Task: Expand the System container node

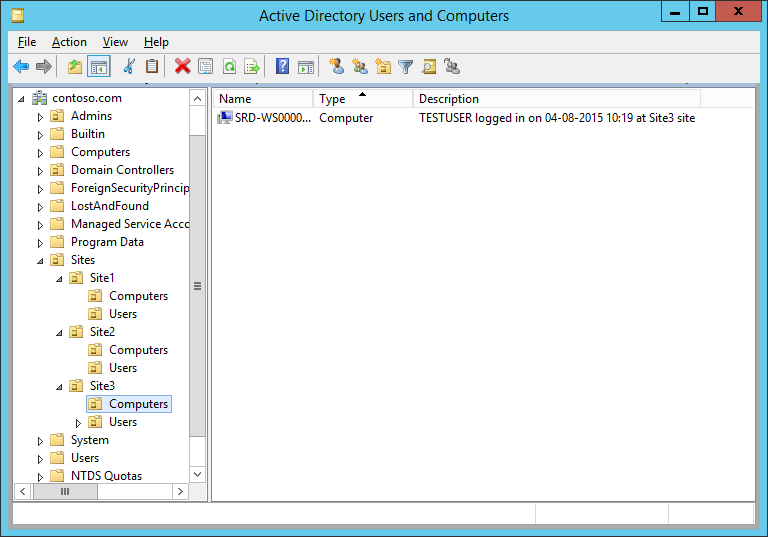Action: [x=40, y=441]
